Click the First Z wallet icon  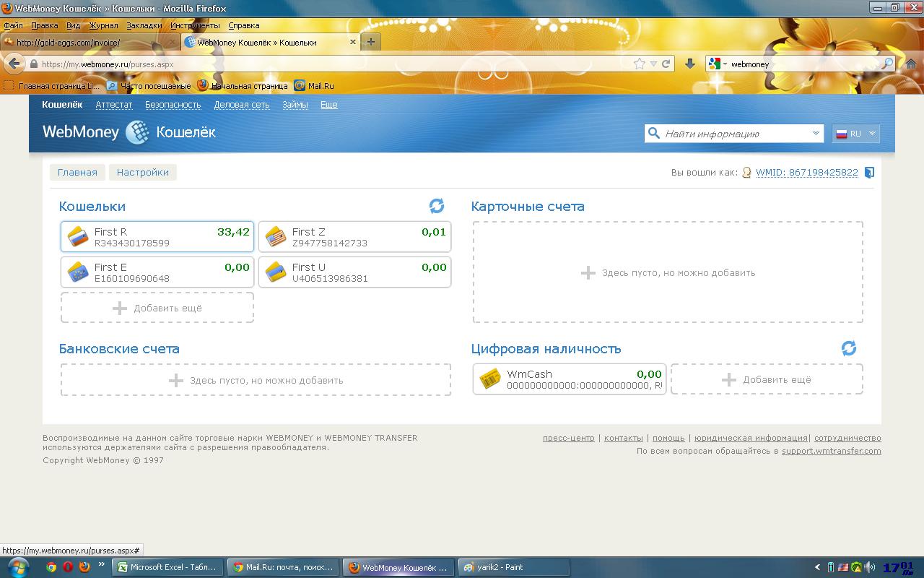(x=276, y=236)
